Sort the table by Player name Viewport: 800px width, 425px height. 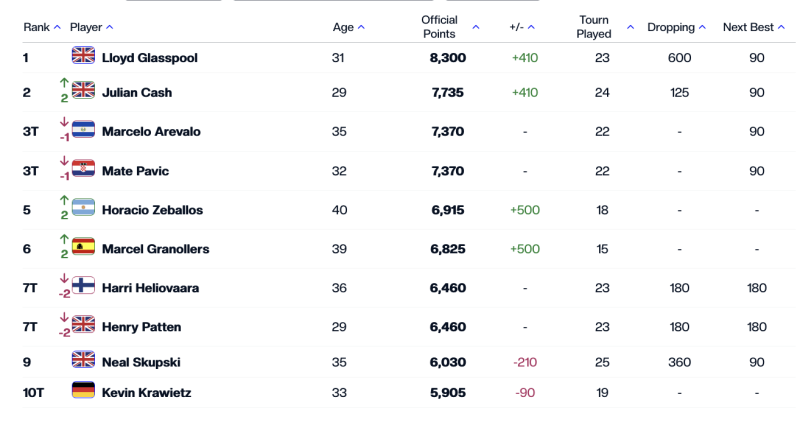pyautogui.click(x=91, y=27)
